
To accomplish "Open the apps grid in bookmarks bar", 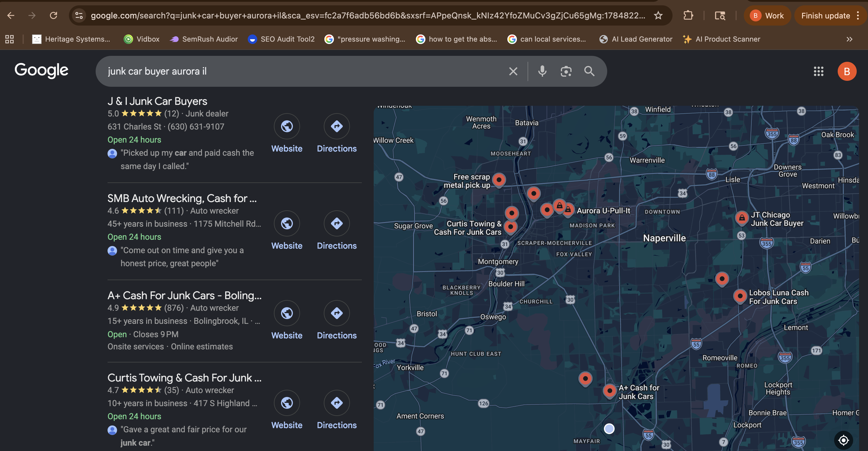I will [10, 39].
